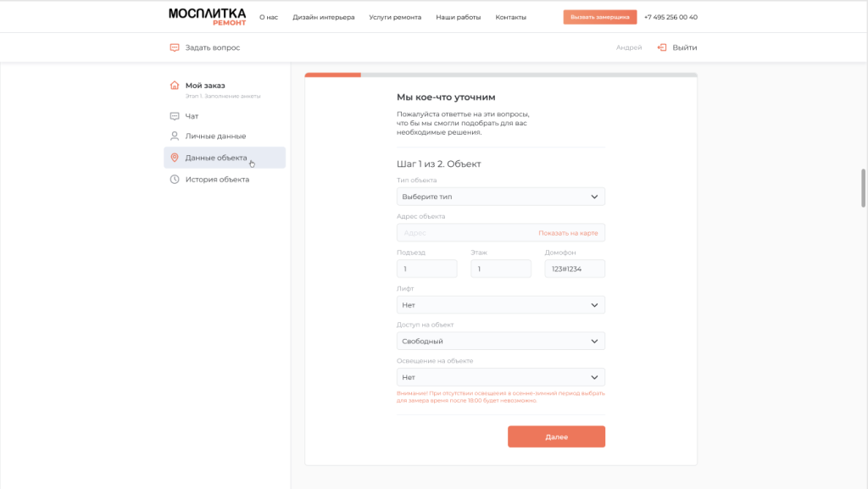
Task: Go to Услуги ремонта in top navigation
Action: (x=395, y=17)
